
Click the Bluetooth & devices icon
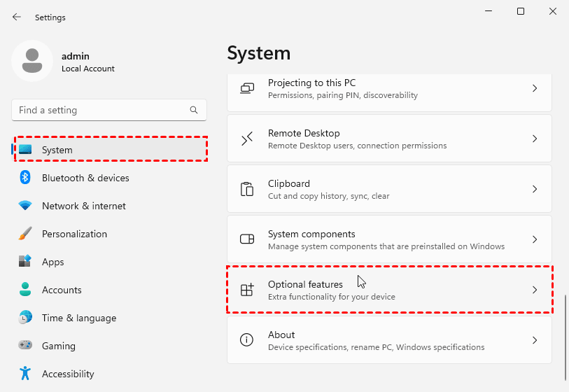[x=25, y=178]
